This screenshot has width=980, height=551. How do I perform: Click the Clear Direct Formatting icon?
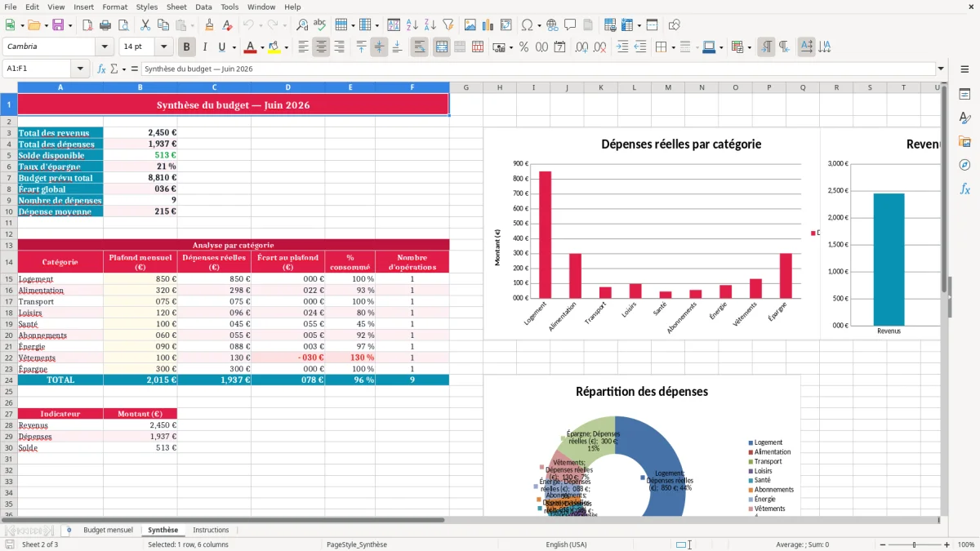(228, 25)
